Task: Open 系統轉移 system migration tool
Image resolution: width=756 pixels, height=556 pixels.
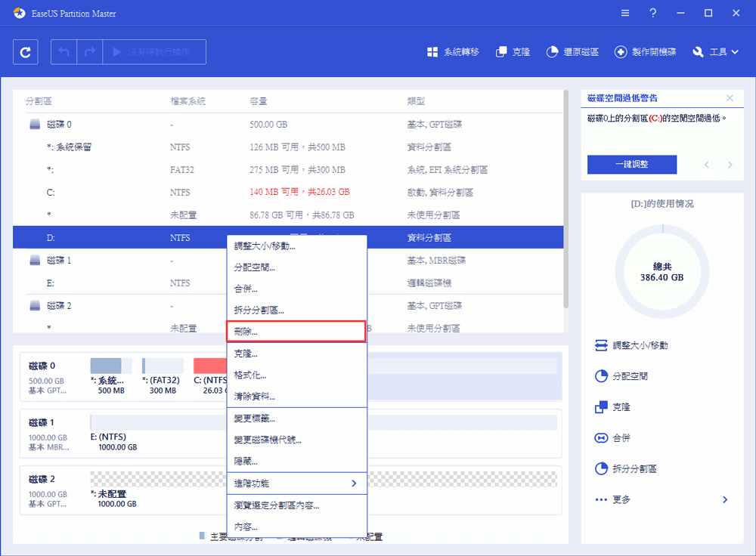Action: pos(453,52)
